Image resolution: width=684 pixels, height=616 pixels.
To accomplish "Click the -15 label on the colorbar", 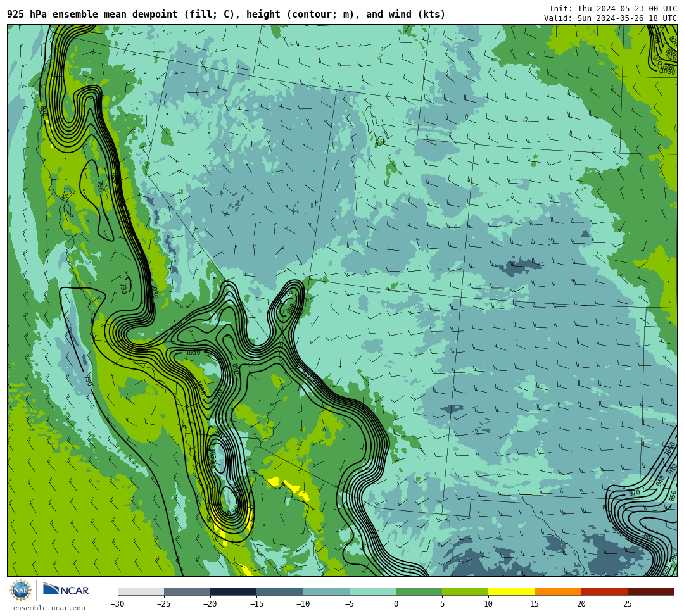I will 256,604.
